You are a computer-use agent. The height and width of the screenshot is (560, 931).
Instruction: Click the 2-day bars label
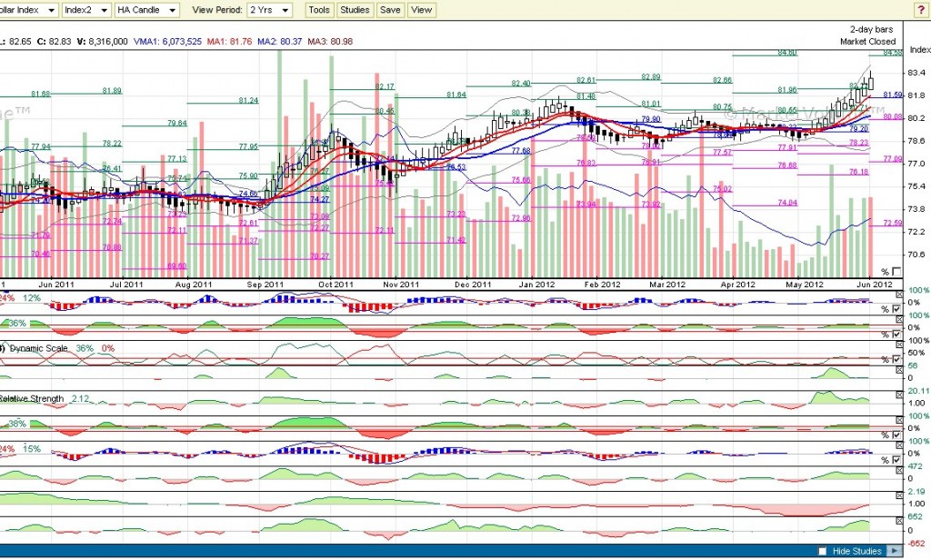click(x=871, y=29)
